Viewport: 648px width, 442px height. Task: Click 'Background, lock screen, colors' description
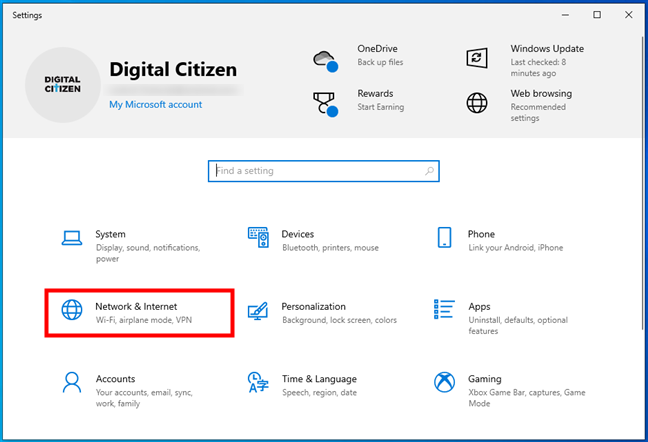coord(339,320)
